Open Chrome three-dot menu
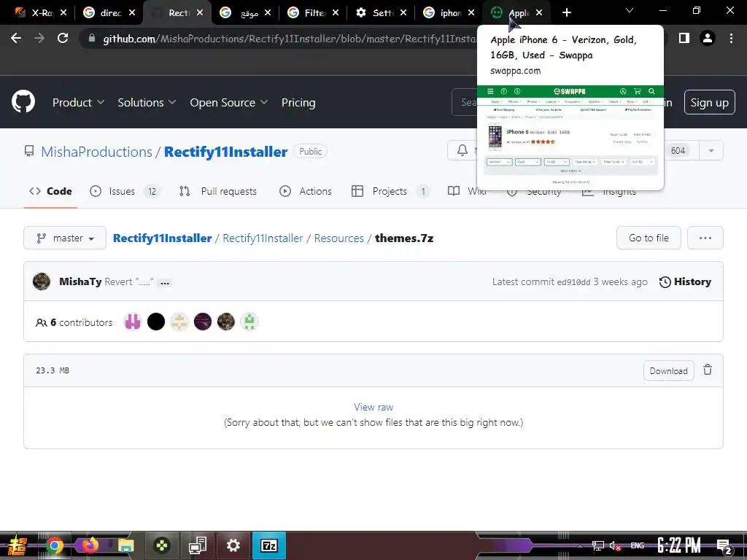Viewport: 747px width, 560px height. (x=731, y=38)
